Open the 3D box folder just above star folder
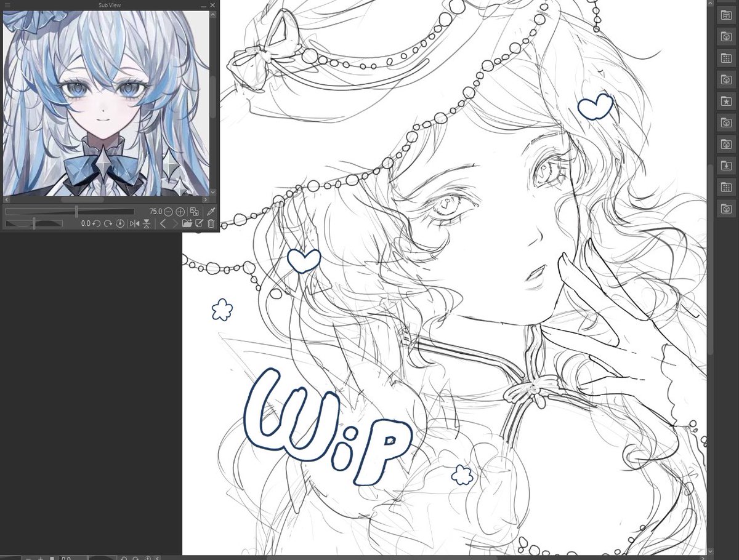The width and height of the screenshot is (739, 560). [727, 79]
